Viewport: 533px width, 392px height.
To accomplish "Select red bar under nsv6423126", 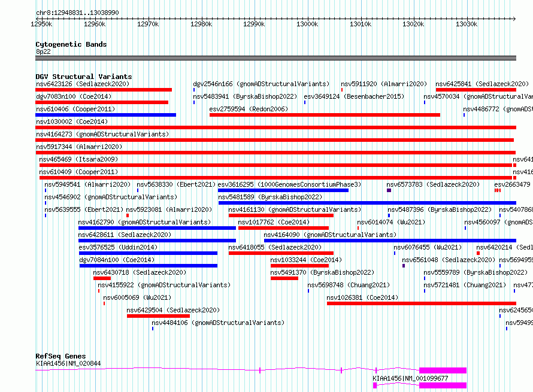I will point(104,90).
